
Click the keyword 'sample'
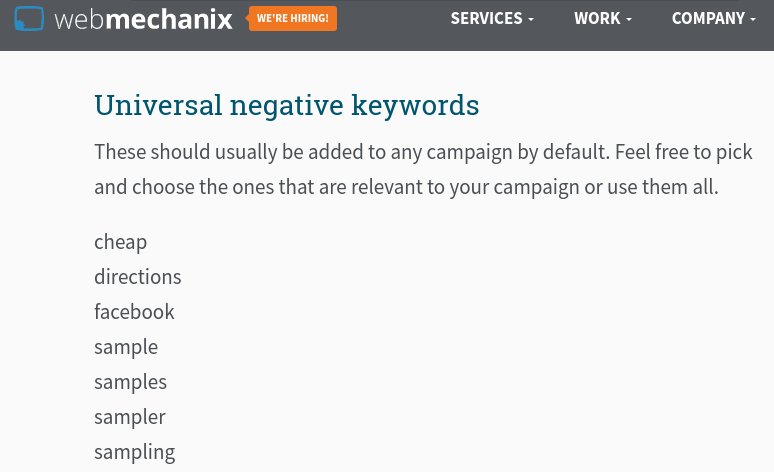[x=126, y=347]
